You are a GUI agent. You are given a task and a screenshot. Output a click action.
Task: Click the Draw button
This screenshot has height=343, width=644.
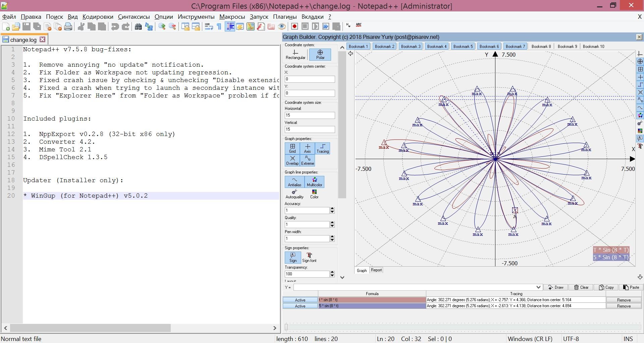[556, 287]
